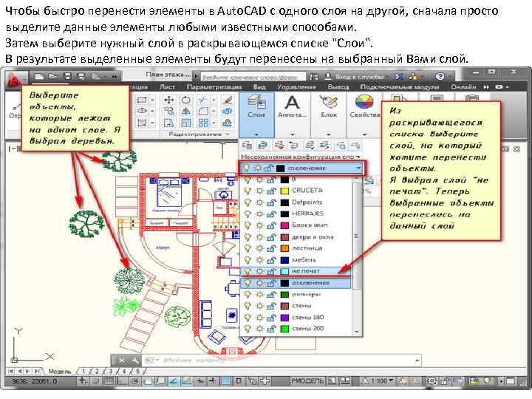Image resolution: width=532 pixels, height=399 pixels.
Task: Select the Fillet tool icon
Action: 204,112
